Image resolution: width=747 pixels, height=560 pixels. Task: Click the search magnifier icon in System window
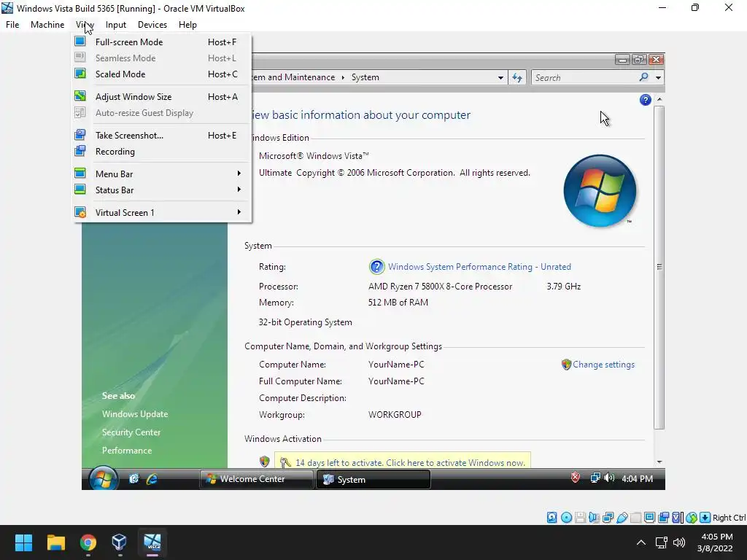point(643,77)
